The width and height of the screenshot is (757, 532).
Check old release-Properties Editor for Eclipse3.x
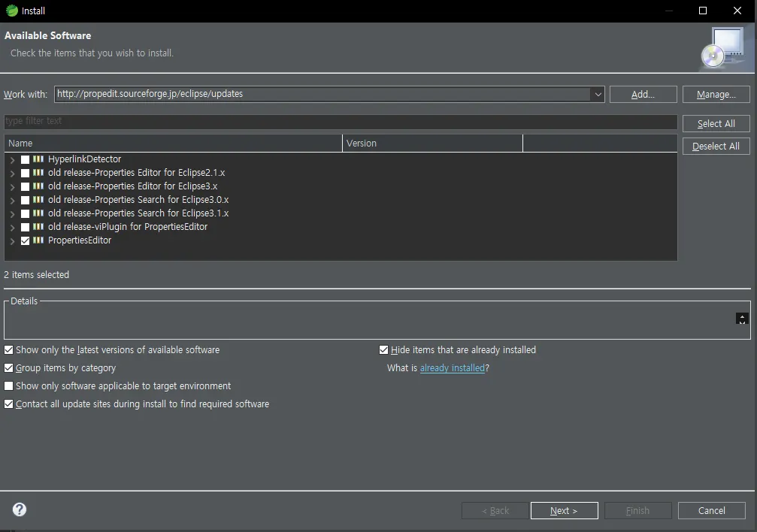[25, 186]
